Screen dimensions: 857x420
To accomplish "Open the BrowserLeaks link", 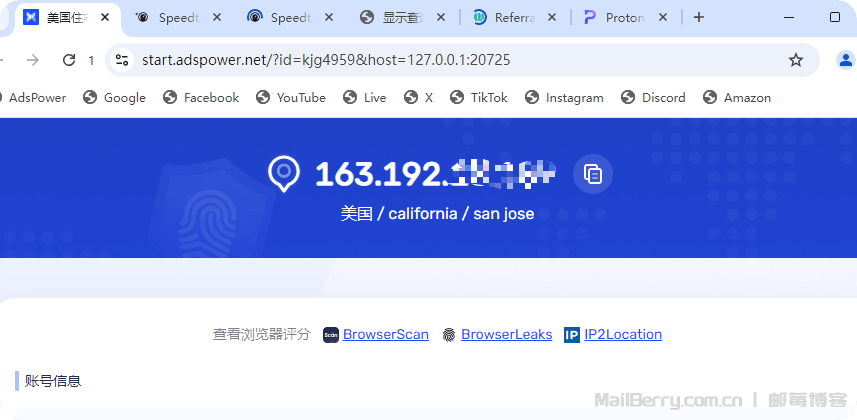I will pyautogui.click(x=506, y=334).
